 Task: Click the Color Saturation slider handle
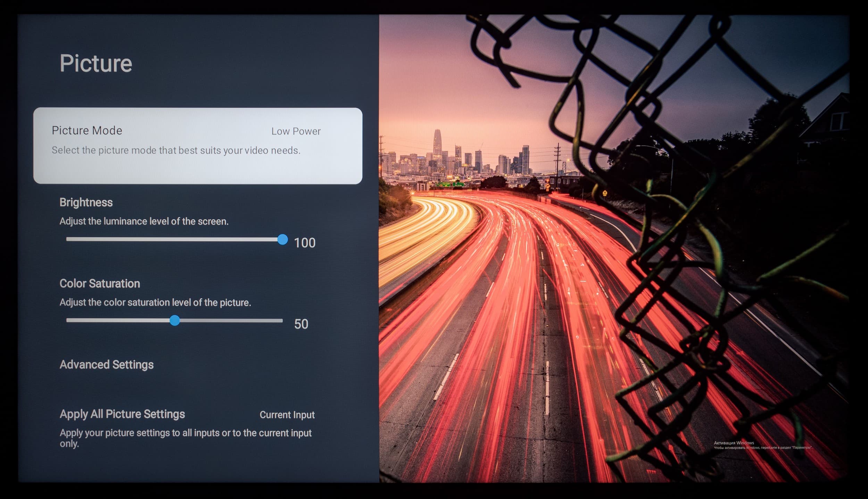175,320
